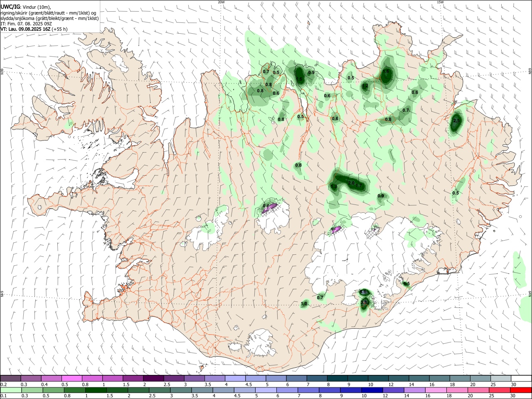Click the '1.7' precipitation value on the map
The image size is (532, 399).
point(360,187)
